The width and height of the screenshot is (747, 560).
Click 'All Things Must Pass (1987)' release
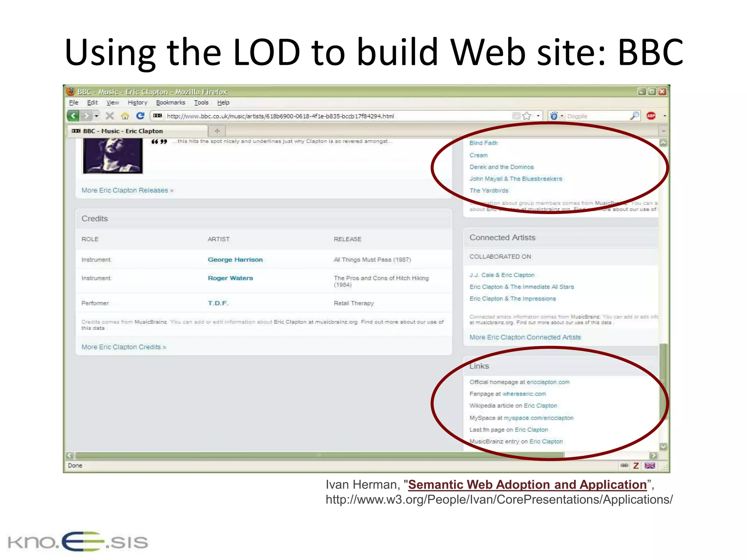pos(372,260)
